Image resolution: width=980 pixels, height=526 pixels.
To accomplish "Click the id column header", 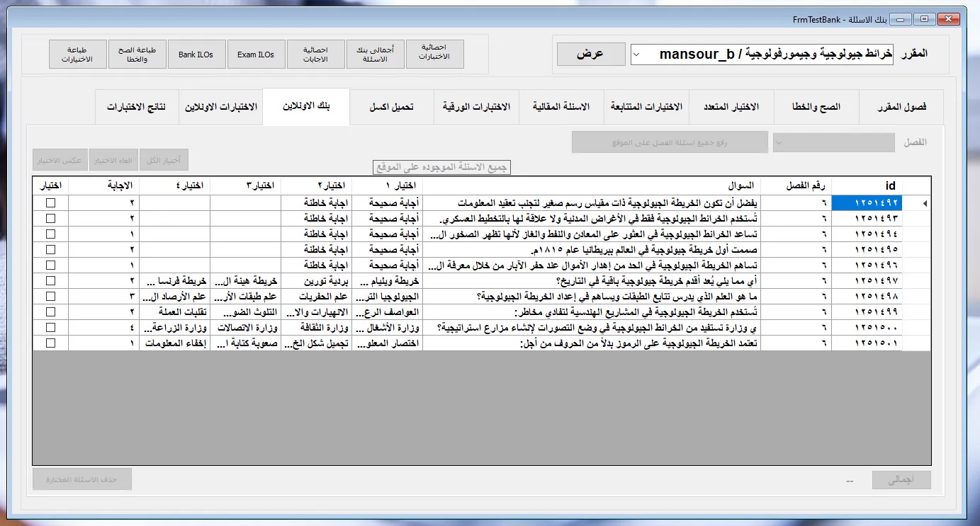I will (x=867, y=185).
